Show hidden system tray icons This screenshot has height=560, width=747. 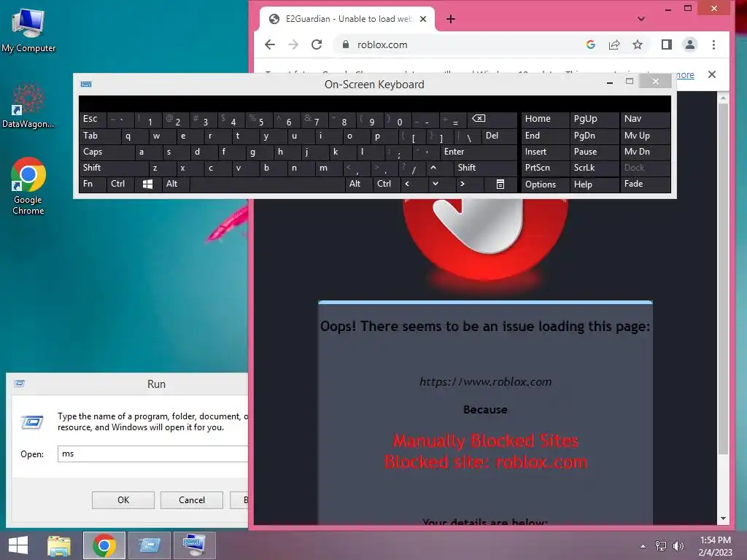643,546
